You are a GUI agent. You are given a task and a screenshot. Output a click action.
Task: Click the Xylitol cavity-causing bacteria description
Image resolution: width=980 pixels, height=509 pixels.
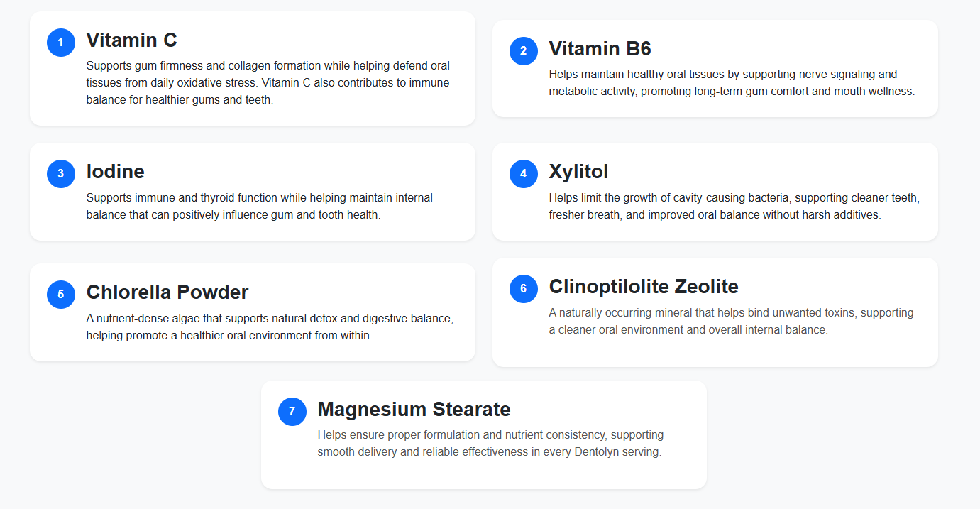pos(734,206)
